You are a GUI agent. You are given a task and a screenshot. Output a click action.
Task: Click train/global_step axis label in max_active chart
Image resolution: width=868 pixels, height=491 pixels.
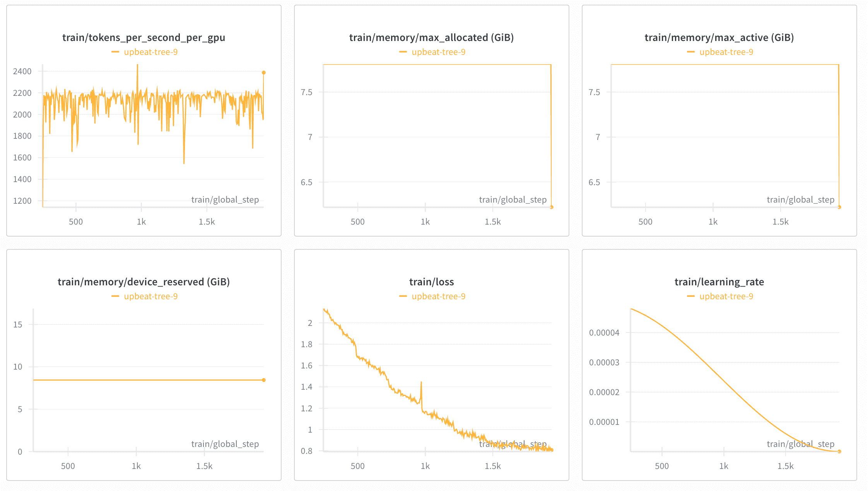tap(800, 200)
